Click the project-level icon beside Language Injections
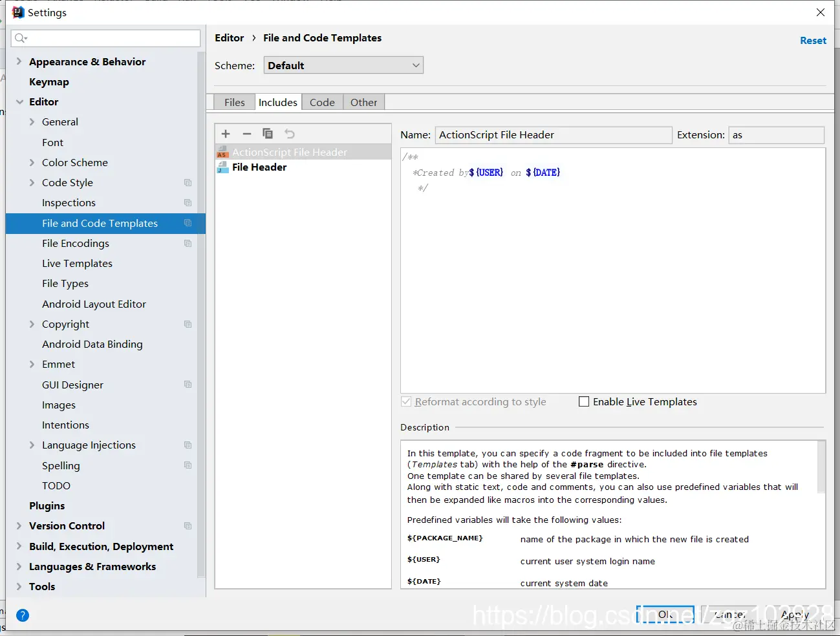The height and width of the screenshot is (636, 840). [x=188, y=445]
